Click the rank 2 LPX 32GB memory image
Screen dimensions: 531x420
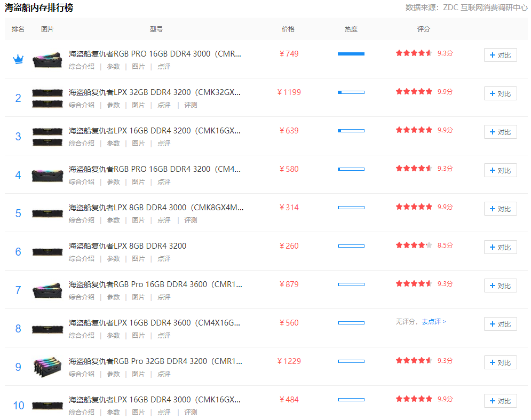(x=47, y=98)
